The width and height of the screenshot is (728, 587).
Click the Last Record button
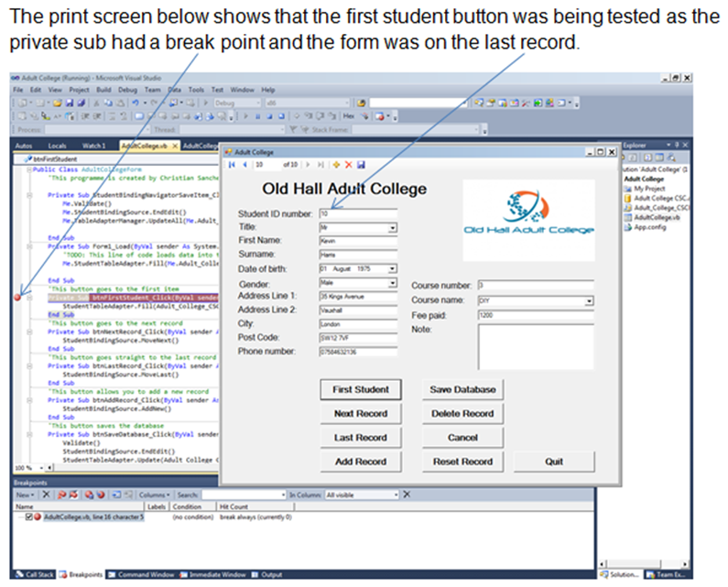361,438
